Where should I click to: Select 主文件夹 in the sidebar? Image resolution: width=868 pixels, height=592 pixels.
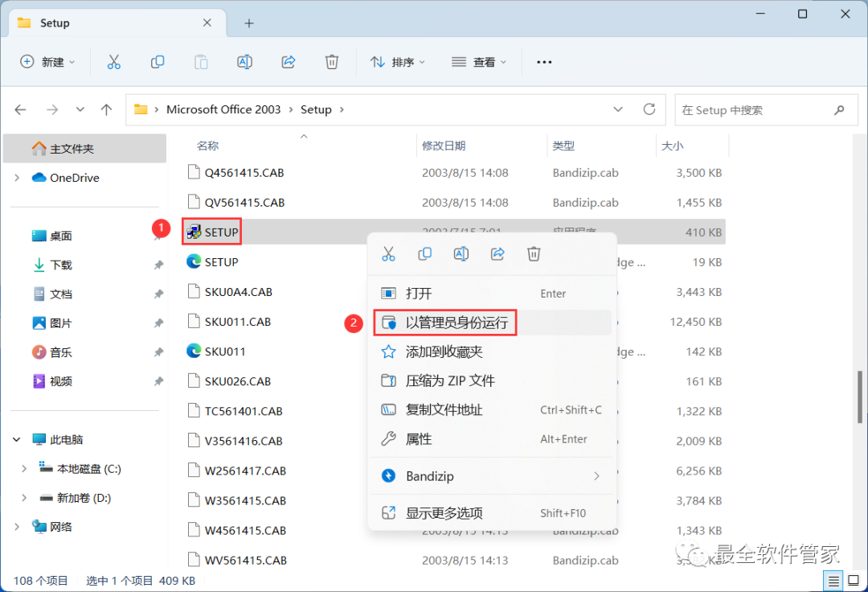point(84,149)
